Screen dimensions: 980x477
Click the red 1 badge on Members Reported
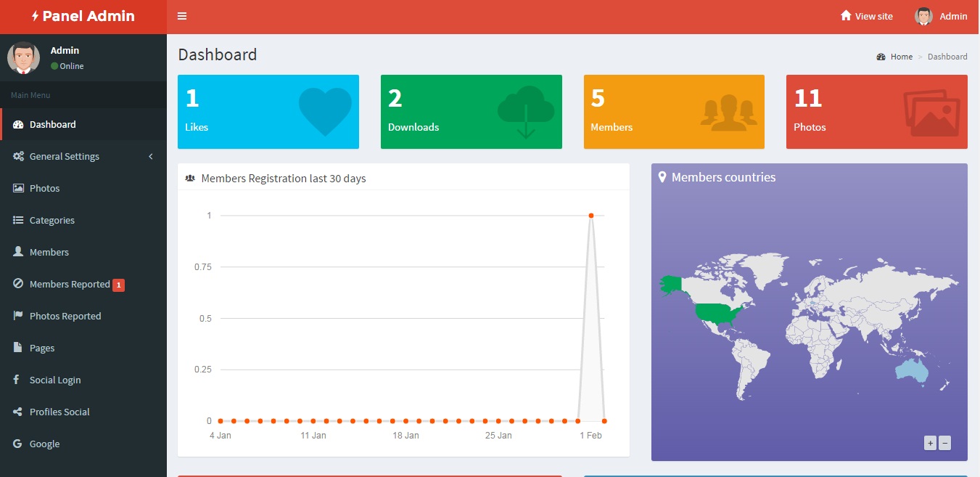(119, 285)
